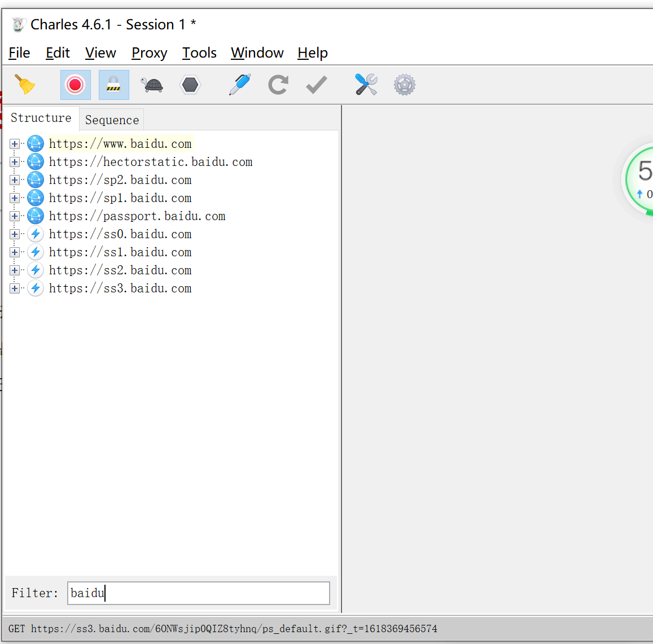Expand the hectorstatic.baidu.com node
This screenshot has width=653, height=644.
[15, 162]
